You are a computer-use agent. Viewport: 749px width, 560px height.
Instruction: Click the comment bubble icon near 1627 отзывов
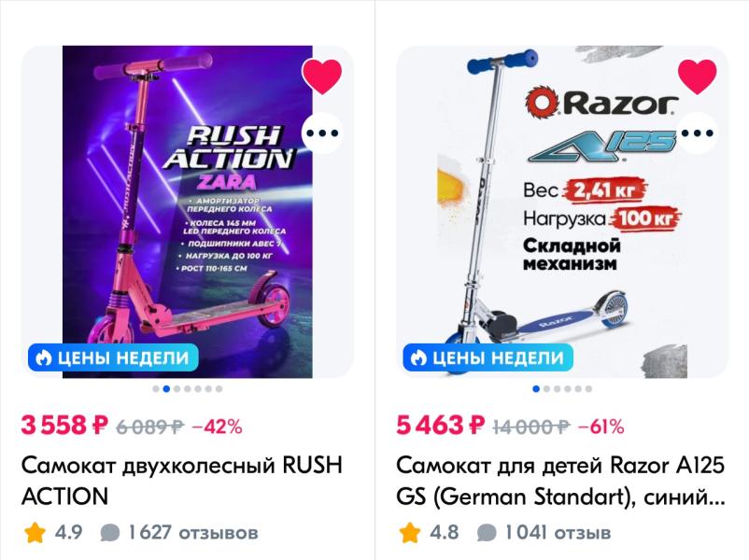[x=110, y=534]
